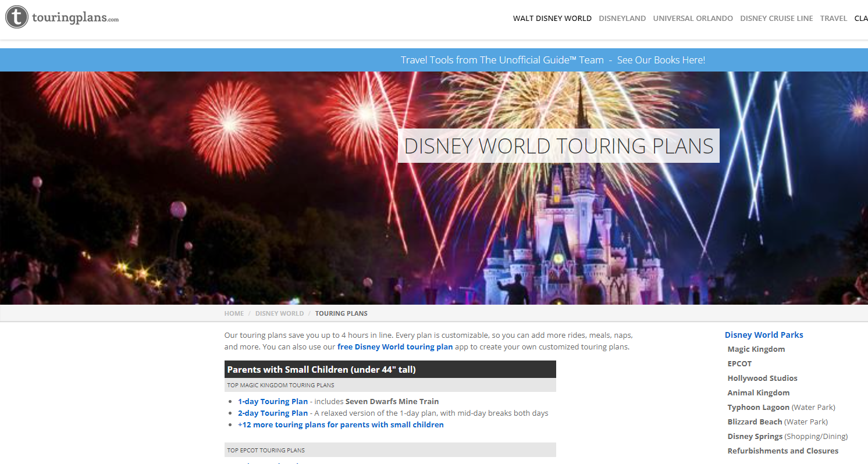This screenshot has width=868, height=464.
Task: Open the Walt Disney World menu
Action: coord(552,19)
